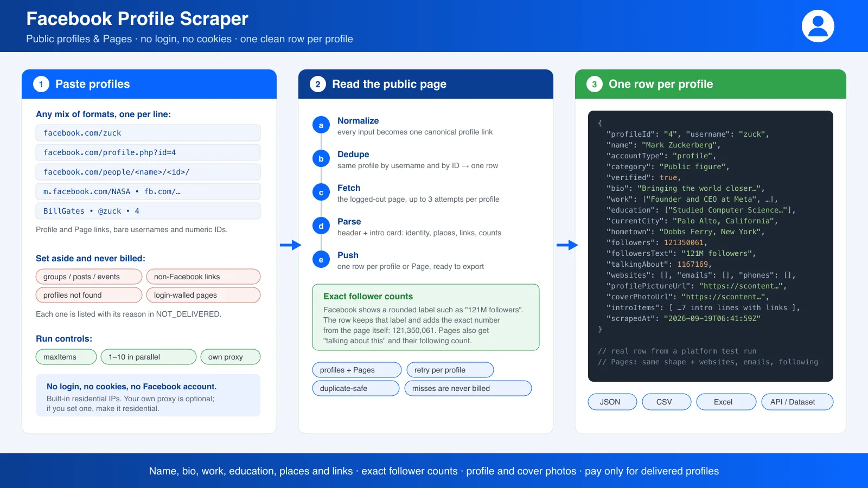This screenshot has width=868, height=488.
Task: Click the 'login-walled pages' pill
Action: pos(203,295)
